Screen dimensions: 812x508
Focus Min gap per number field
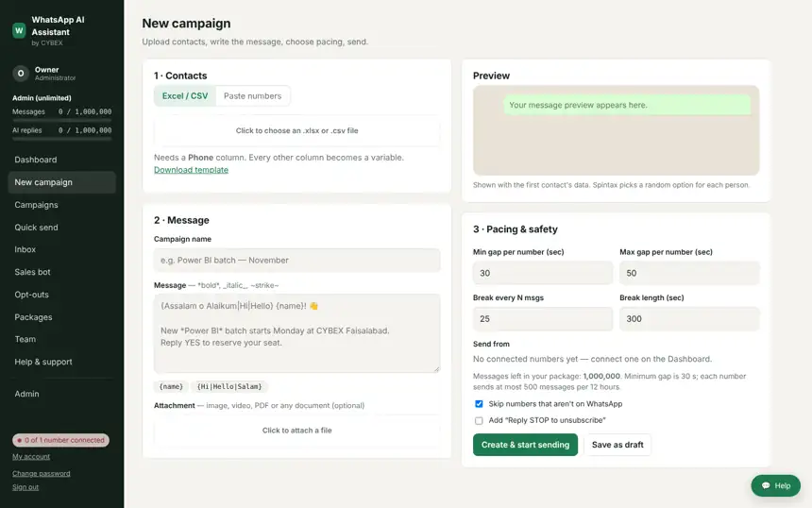pos(543,273)
